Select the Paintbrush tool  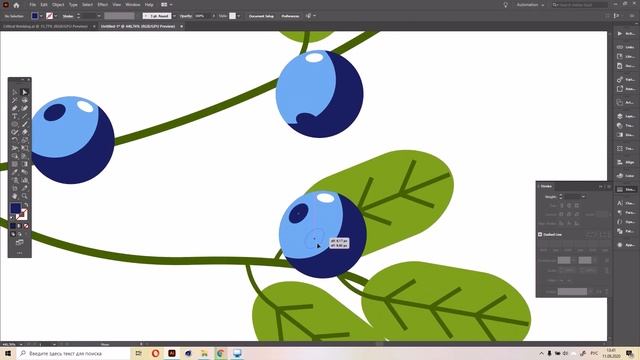(x=24, y=124)
